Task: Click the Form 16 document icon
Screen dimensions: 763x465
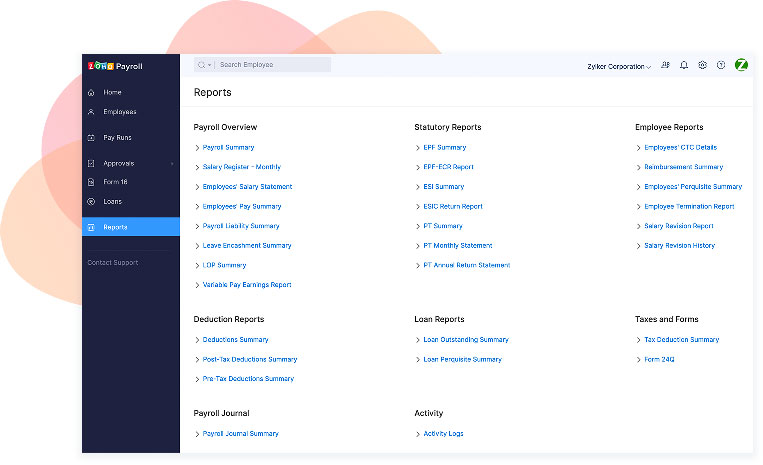Action: [x=91, y=182]
